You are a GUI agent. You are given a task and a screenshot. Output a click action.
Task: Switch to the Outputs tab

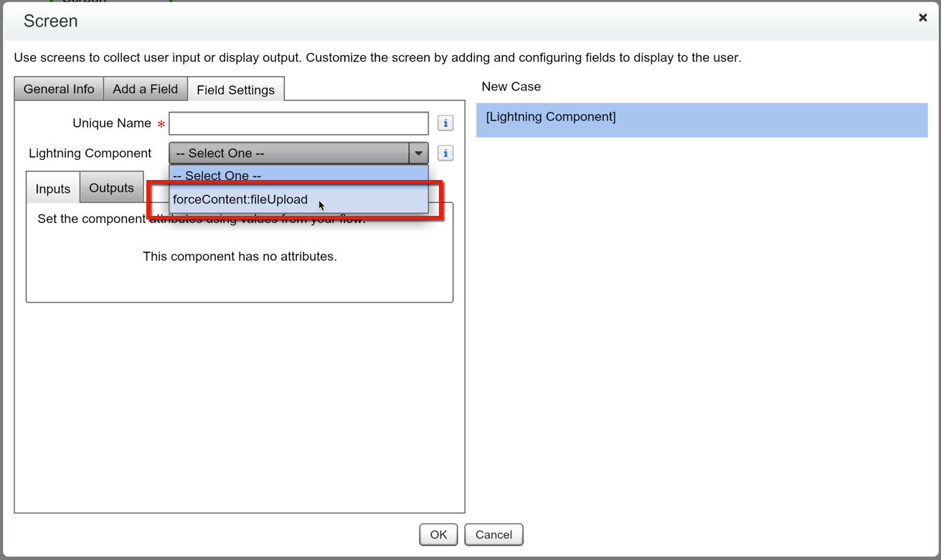[111, 187]
